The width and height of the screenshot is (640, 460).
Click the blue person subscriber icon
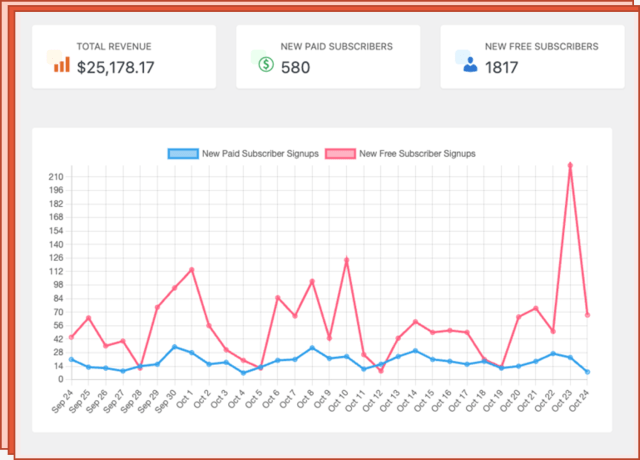pyautogui.click(x=470, y=64)
